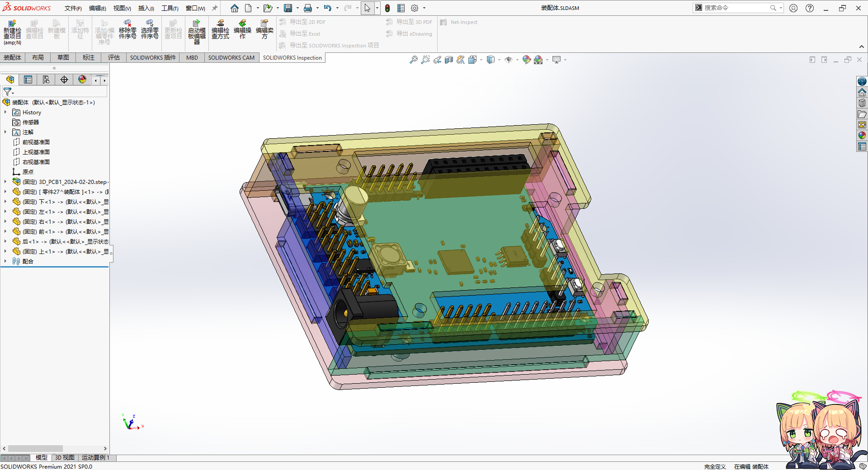Open the 工具(T) menu
The height and width of the screenshot is (470, 868).
coord(170,8)
